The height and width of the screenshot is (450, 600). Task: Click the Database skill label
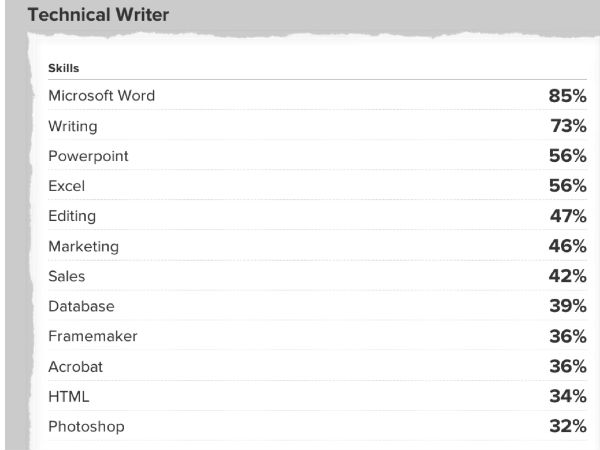pos(81,306)
